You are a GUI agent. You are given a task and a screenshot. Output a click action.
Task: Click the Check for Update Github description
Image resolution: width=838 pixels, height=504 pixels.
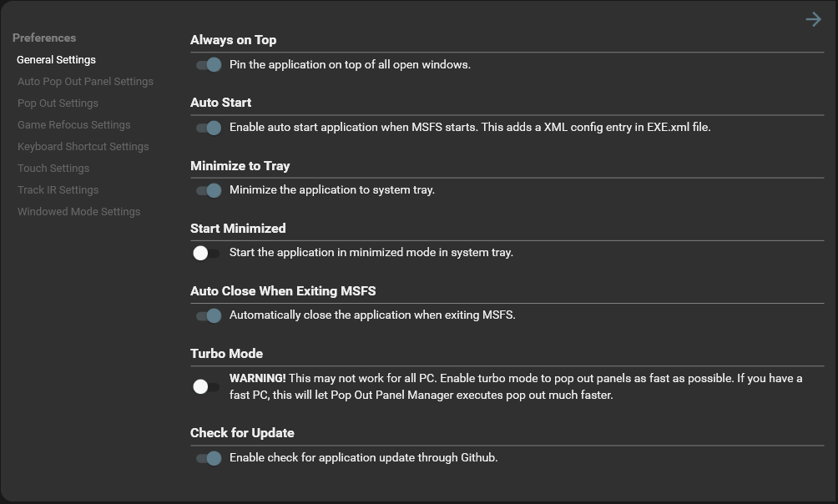pos(363,457)
